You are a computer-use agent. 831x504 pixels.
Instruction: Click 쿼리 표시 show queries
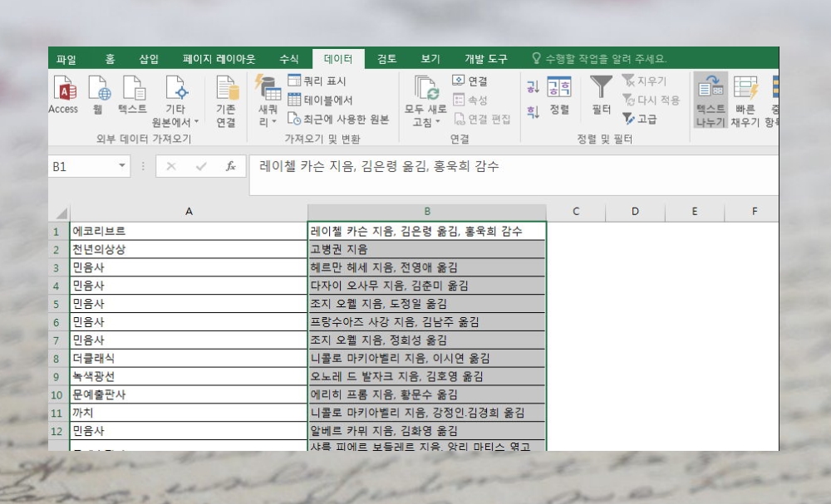click(317, 81)
